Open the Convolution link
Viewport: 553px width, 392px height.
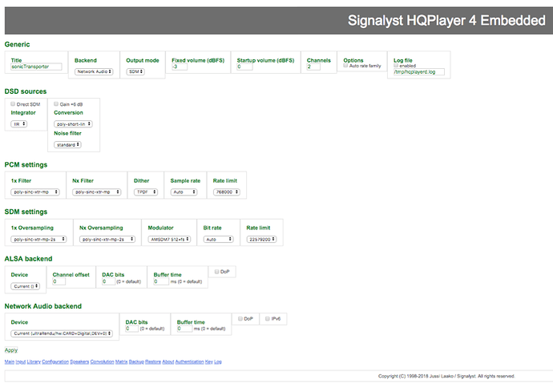coord(103,362)
